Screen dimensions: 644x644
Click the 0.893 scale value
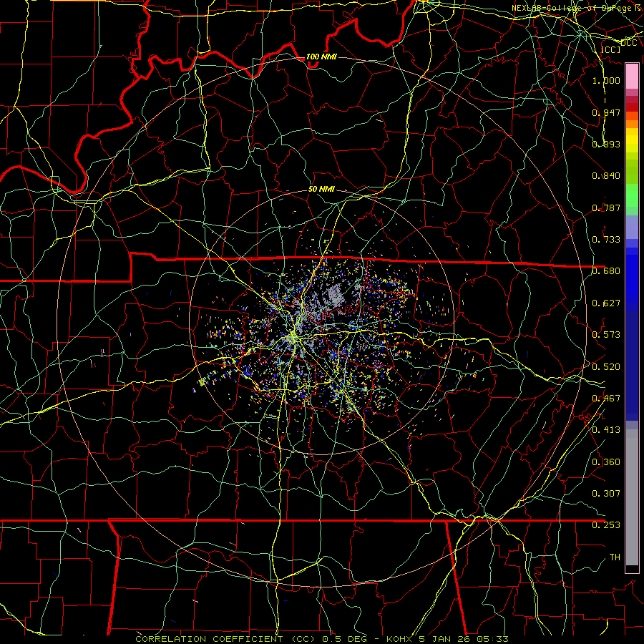pyautogui.click(x=606, y=144)
